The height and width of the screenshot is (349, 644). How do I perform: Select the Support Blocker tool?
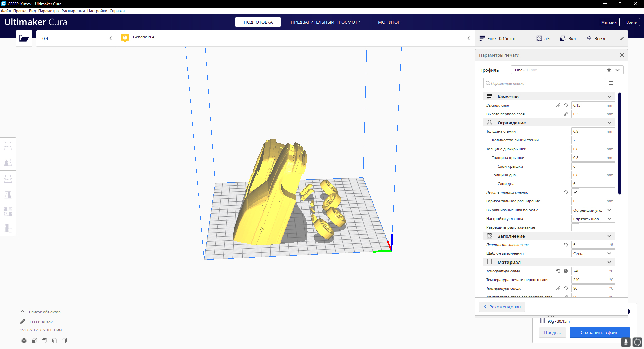(8, 228)
